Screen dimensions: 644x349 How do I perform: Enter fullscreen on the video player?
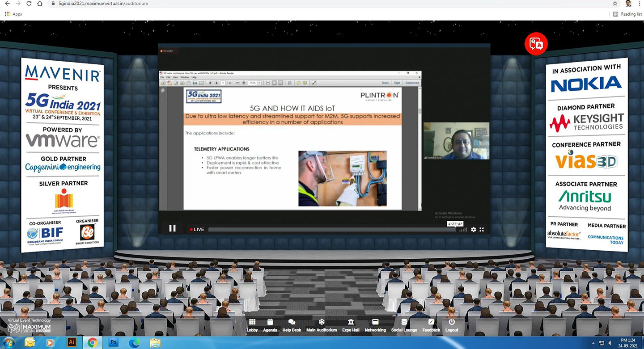coord(482,230)
